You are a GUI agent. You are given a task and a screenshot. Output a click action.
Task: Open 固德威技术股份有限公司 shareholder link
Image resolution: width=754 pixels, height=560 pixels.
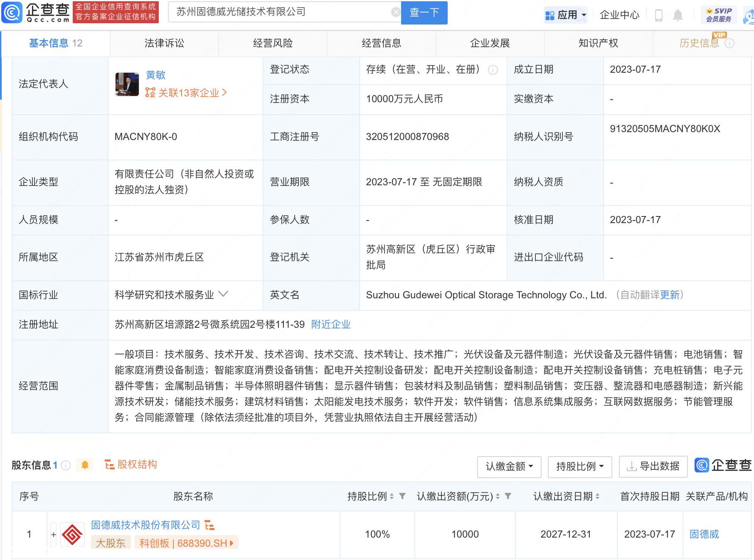pyautogui.click(x=145, y=526)
